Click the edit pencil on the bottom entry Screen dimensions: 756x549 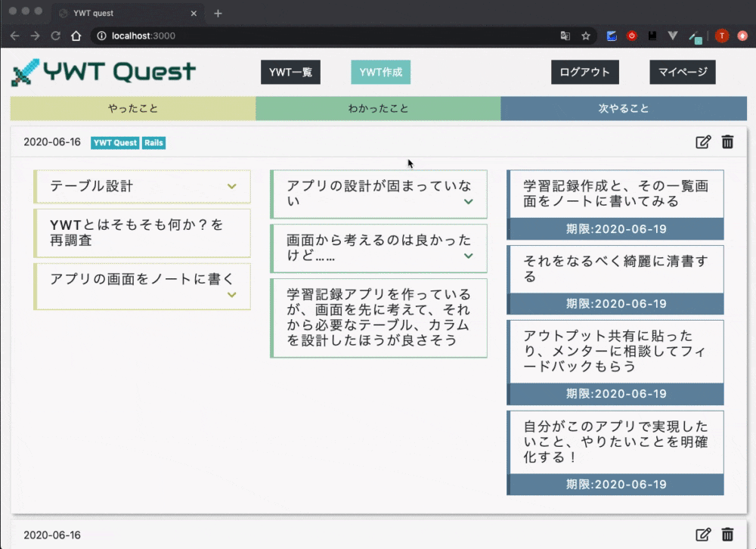click(x=704, y=534)
